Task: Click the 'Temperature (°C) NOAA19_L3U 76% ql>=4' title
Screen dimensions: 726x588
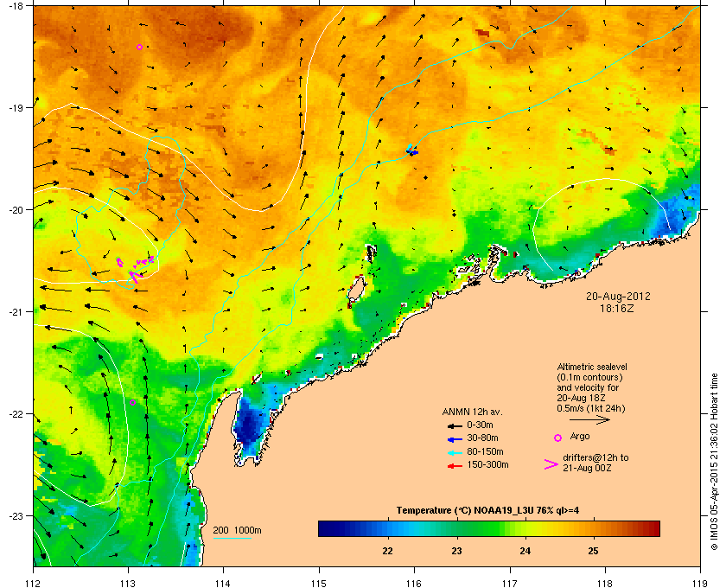Action: 487,511
